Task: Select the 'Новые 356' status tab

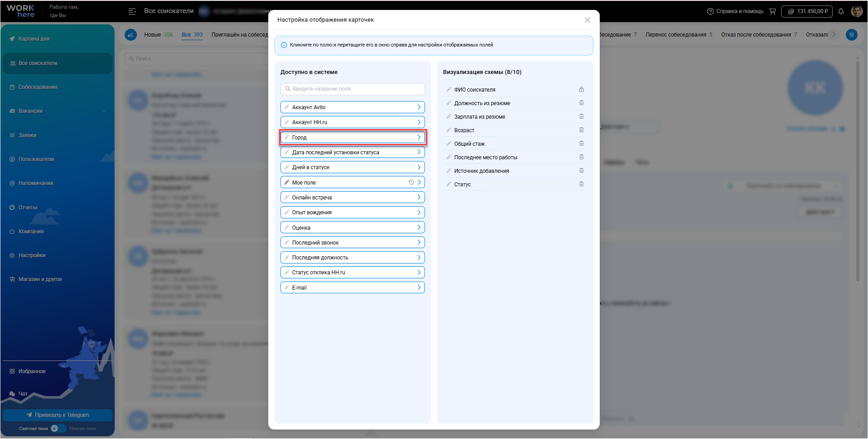Action: 158,35
